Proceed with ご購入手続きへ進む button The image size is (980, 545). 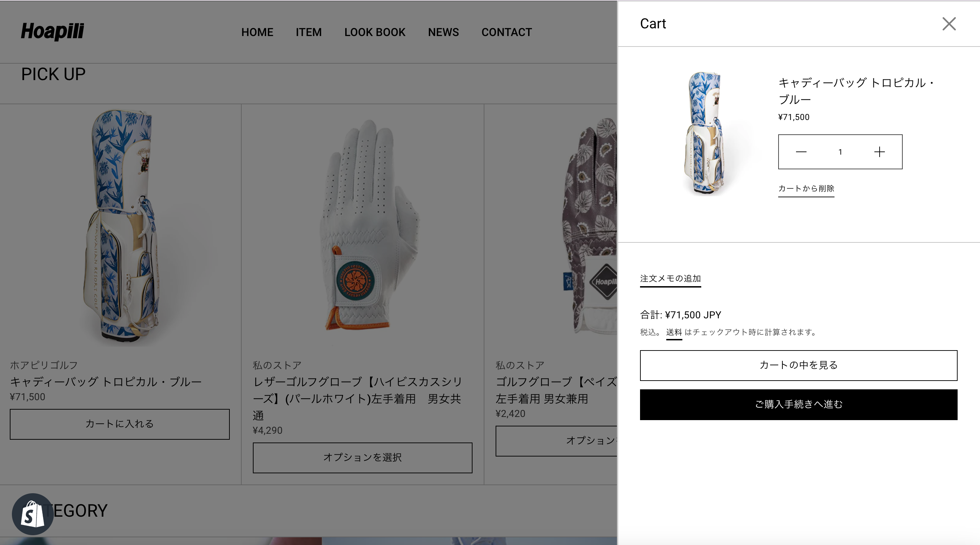pyautogui.click(x=798, y=405)
